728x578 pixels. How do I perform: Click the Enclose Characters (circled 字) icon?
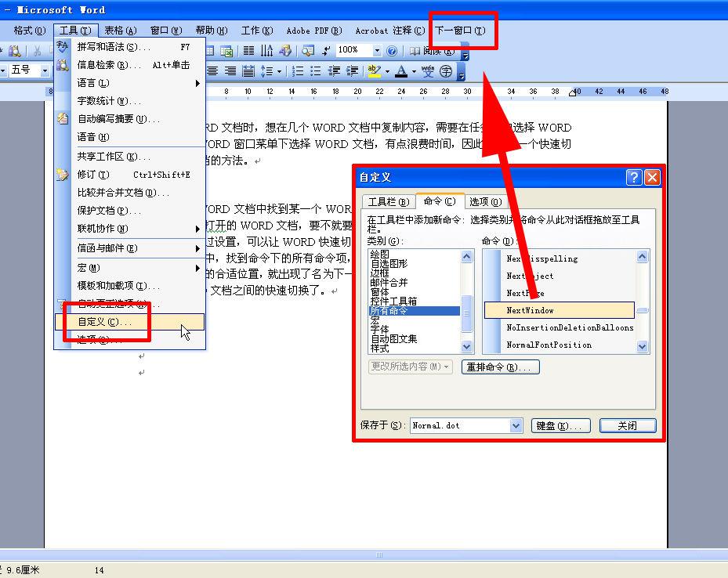(446, 71)
